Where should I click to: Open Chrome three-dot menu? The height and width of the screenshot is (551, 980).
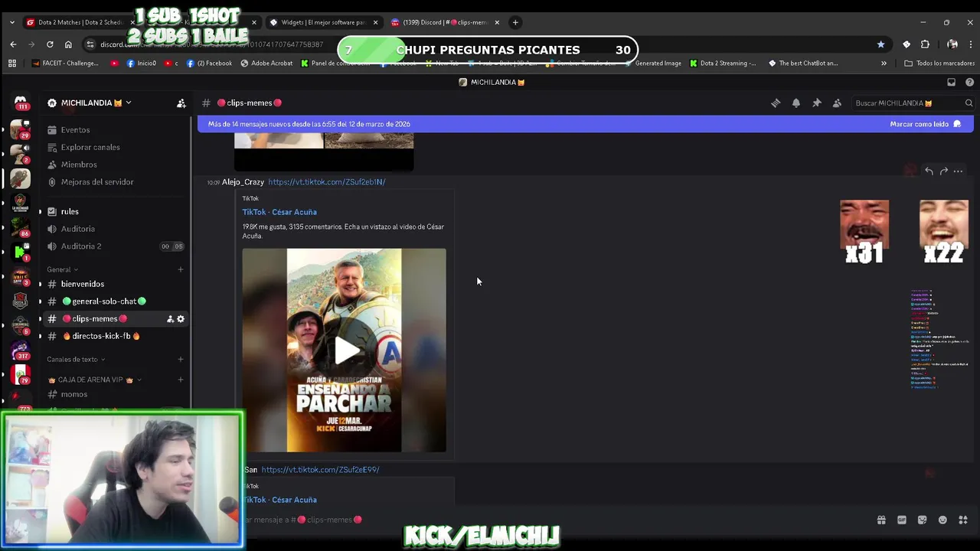coord(970,44)
